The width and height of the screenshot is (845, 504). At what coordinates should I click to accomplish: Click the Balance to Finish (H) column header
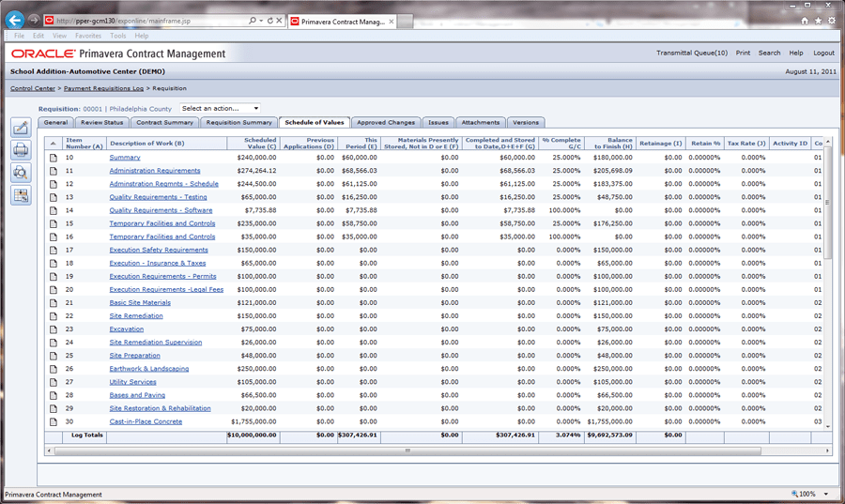609,143
